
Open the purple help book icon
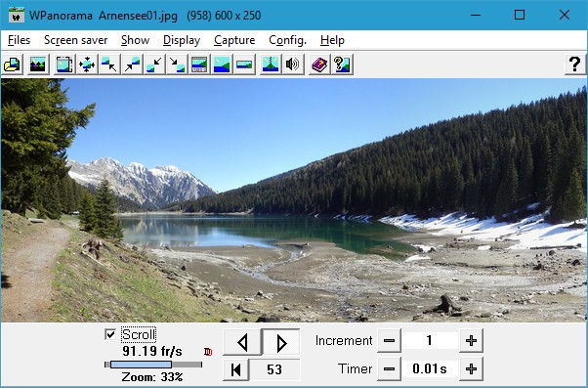pyautogui.click(x=319, y=65)
